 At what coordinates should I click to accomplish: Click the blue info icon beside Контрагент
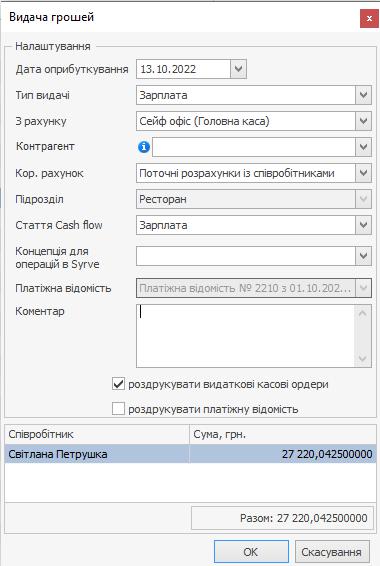pyautogui.click(x=144, y=147)
